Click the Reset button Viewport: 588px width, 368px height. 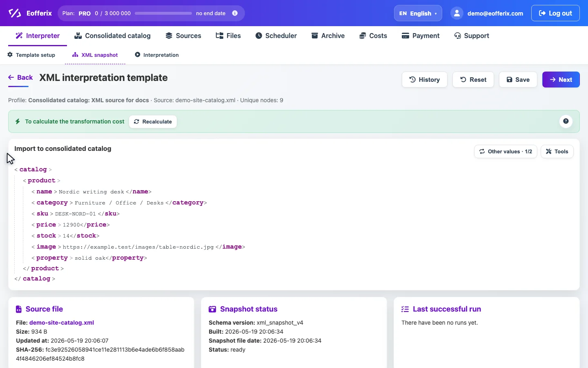point(473,80)
